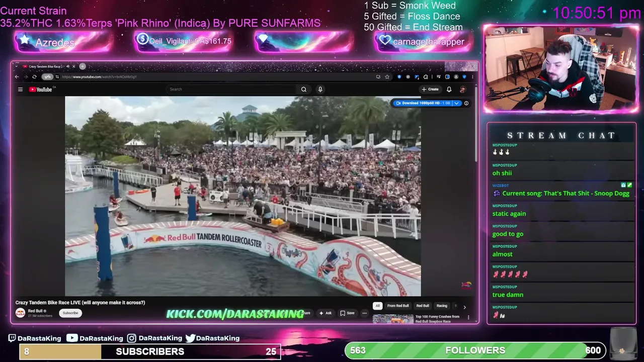Open the browser profile icon
Screen dimensions: 644x362
[456, 76]
